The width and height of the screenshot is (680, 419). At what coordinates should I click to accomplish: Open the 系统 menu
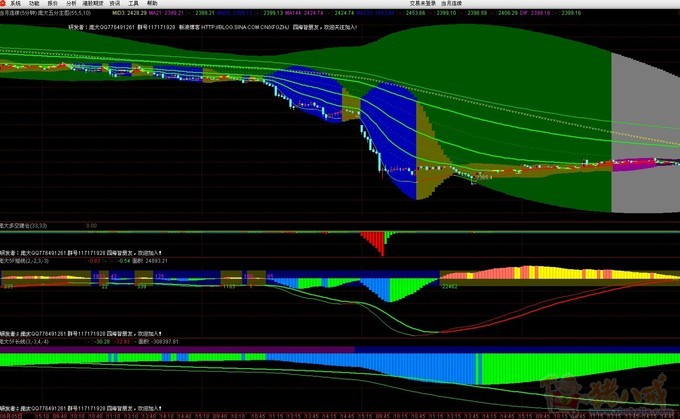click(x=16, y=3)
